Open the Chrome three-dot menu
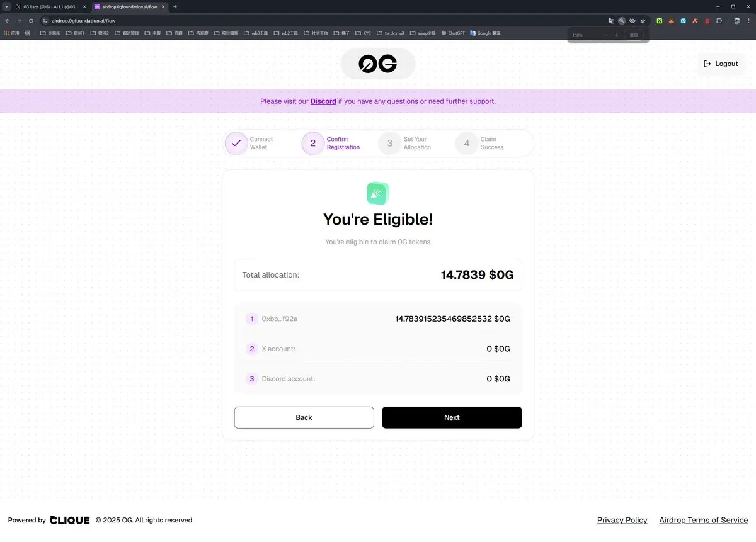Image resolution: width=756 pixels, height=542 pixels. [750, 21]
